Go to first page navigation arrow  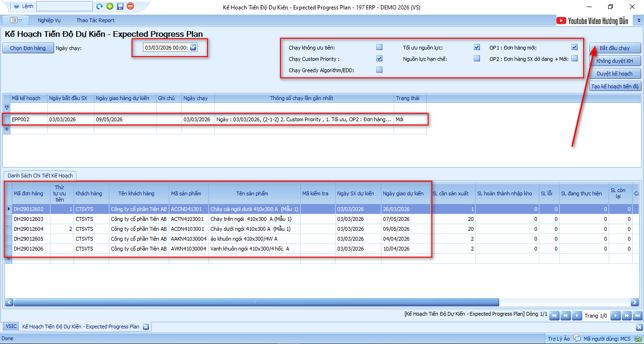coord(554,316)
